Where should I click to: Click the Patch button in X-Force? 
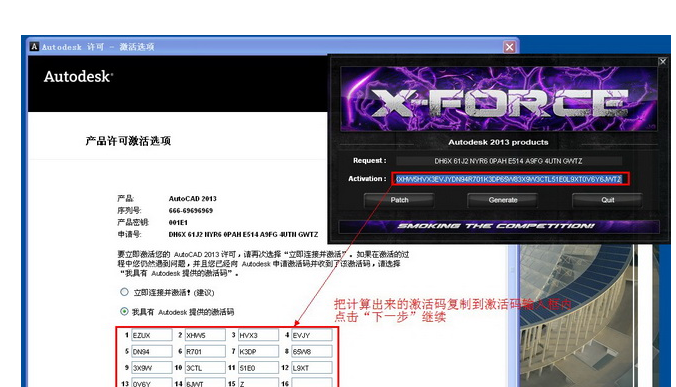[399, 200]
